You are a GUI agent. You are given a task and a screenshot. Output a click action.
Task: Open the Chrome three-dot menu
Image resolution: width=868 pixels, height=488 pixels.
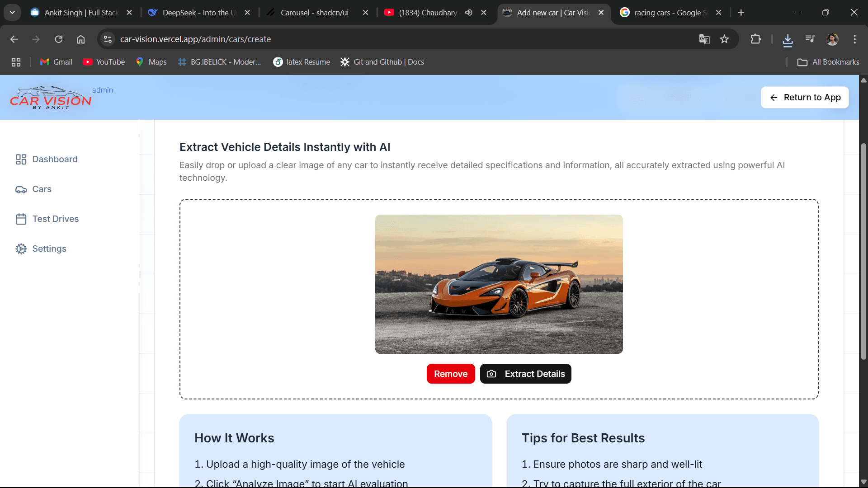pos(854,39)
